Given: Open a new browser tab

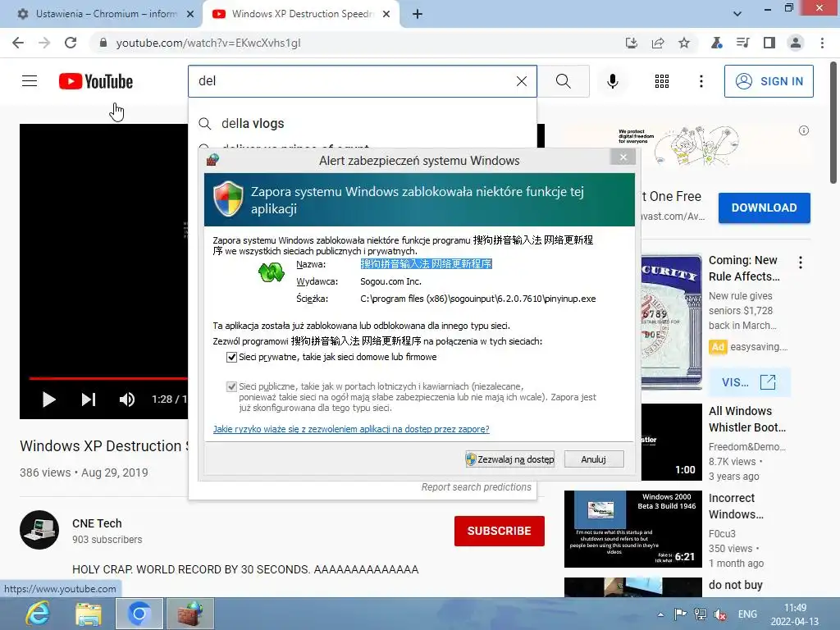Looking at the screenshot, I should click(418, 14).
